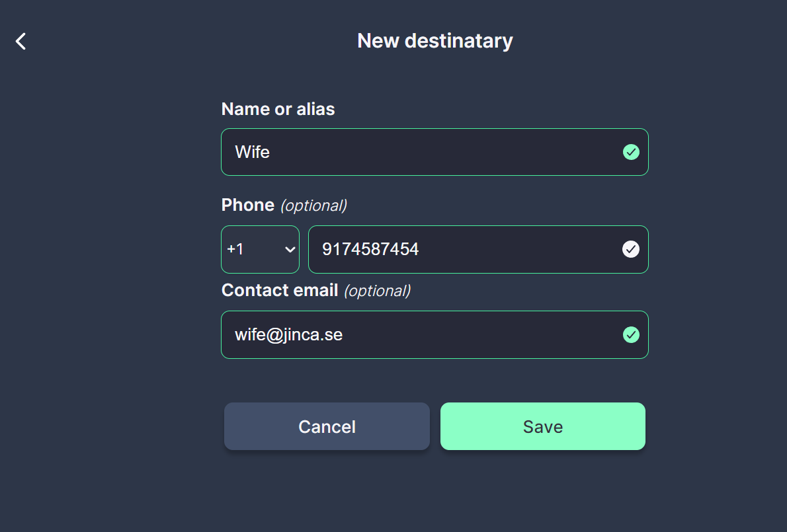Click the green checkmark in Name field

click(x=631, y=152)
